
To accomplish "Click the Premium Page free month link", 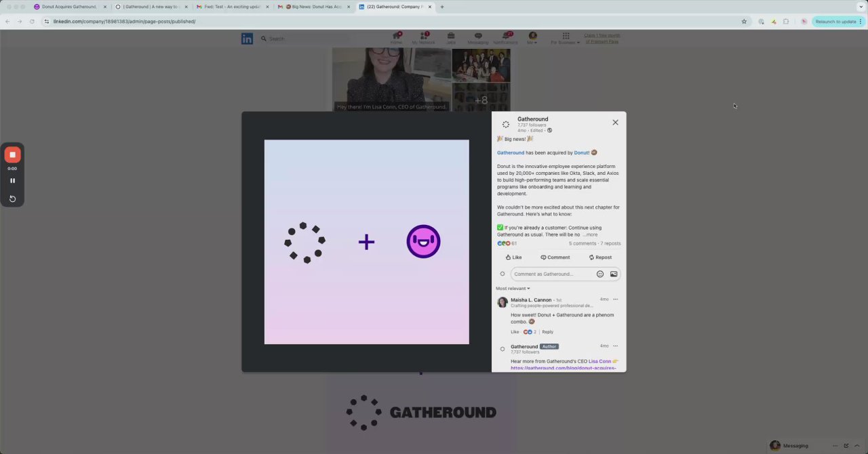I will point(602,39).
